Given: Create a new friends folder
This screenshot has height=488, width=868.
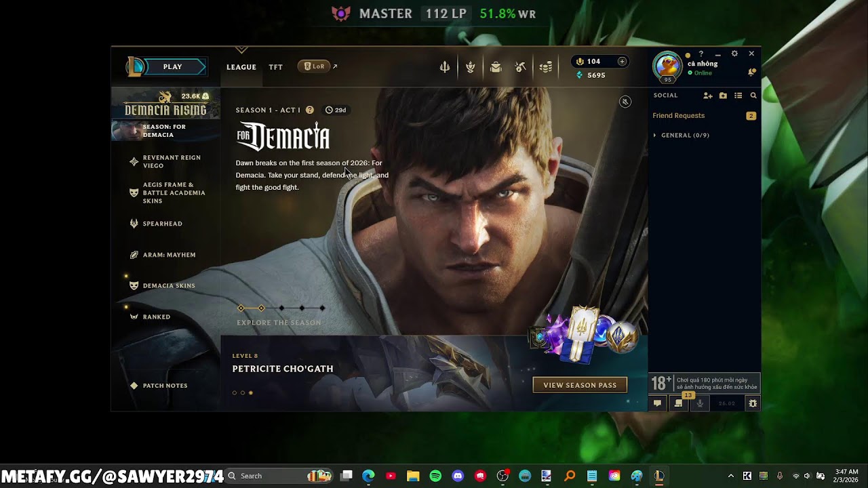Looking at the screenshot, I should point(723,96).
